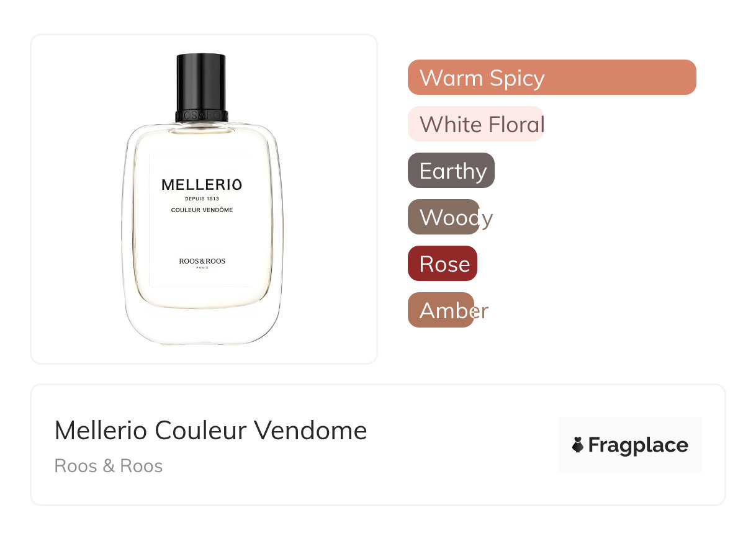Image resolution: width=756 pixels, height=536 pixels.
Task: Click DEPUIS 1613 text on the bottle
Action: (202, 199)
